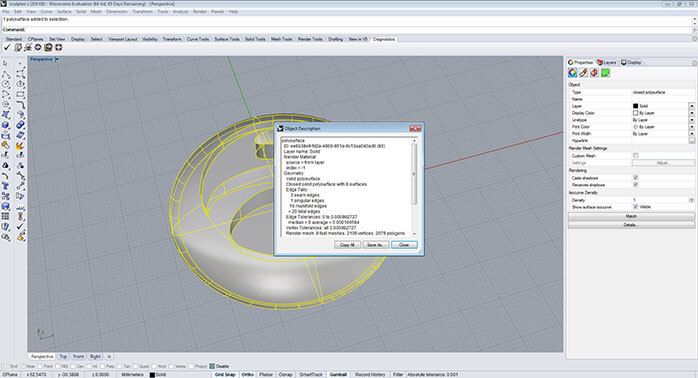
Task: Expand the Perspective viewport title menu arrow
Action: point(57,59)
